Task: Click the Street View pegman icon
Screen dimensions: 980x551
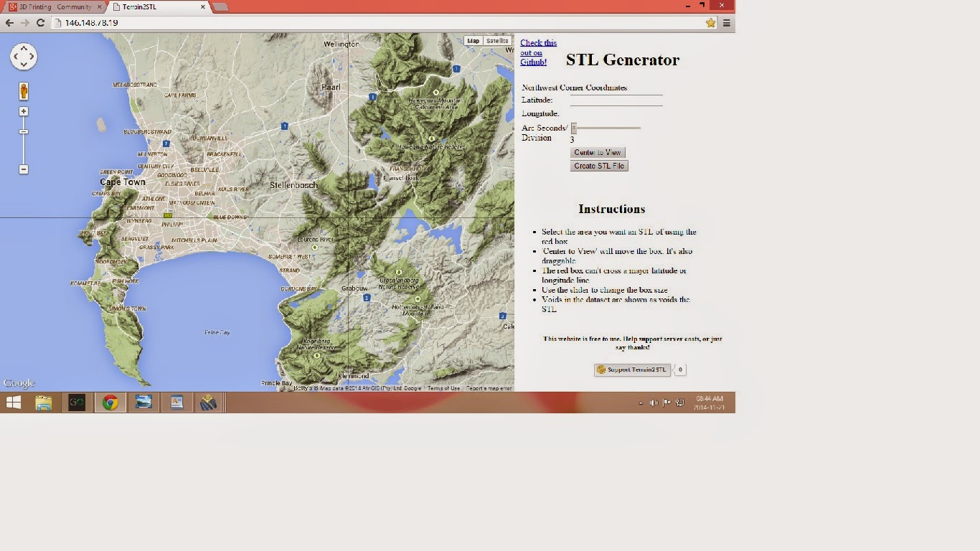Action: point(24,91)
